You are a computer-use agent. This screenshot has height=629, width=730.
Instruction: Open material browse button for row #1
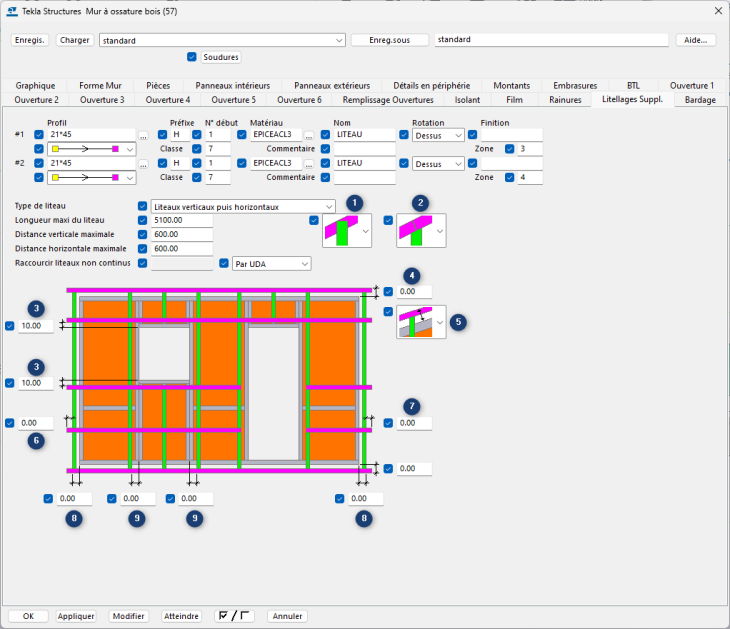coord(309,135)
